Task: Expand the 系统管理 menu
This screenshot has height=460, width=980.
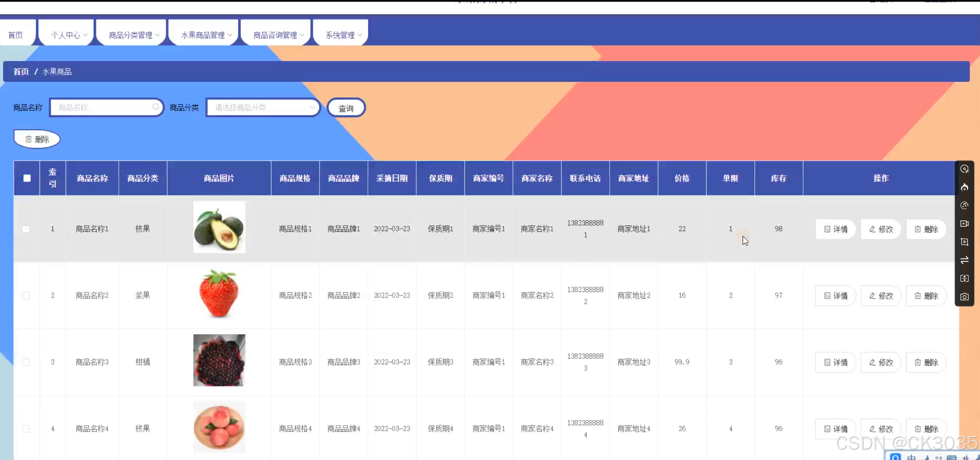Action: (x=343, y=35)
